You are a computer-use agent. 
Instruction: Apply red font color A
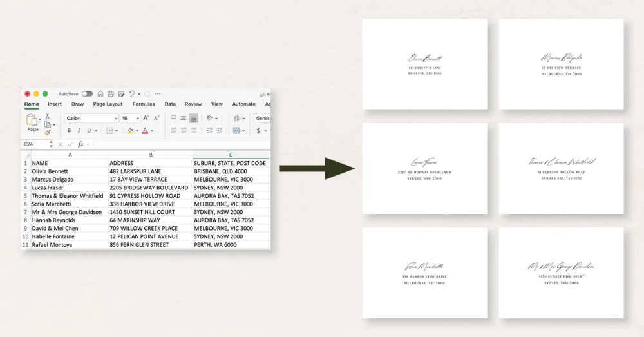145,131
